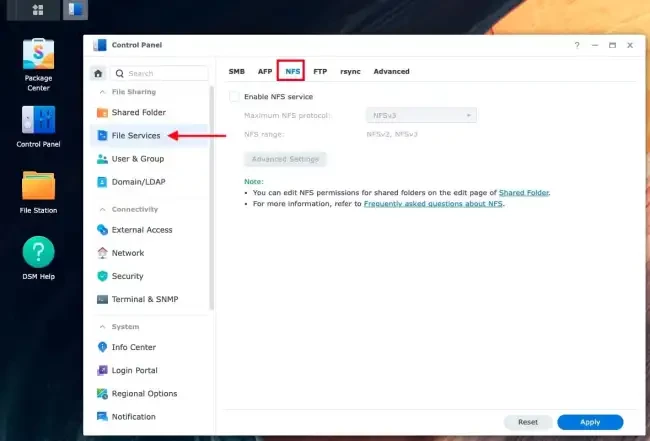Open Info Center

pos(149,347)
